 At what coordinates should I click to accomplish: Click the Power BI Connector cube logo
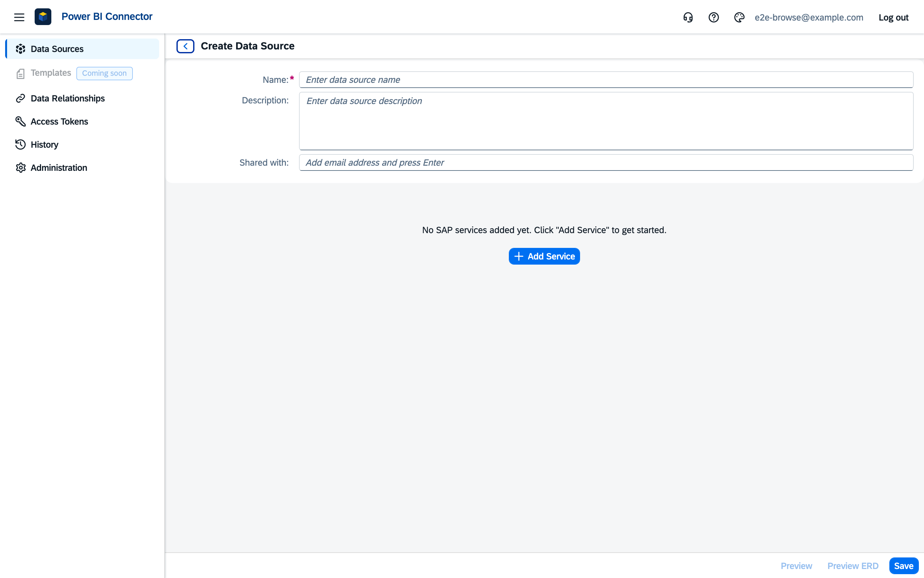pyautogui.click(x=43, y=17)
